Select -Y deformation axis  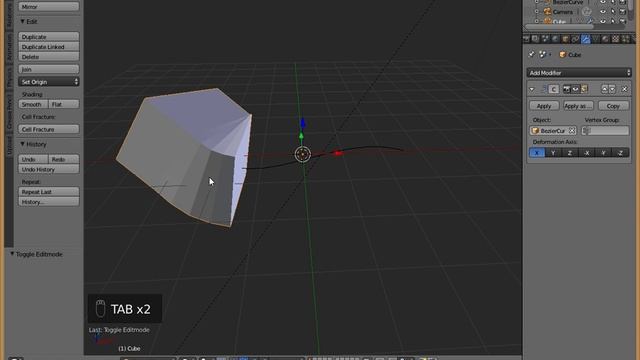point(603,153)
